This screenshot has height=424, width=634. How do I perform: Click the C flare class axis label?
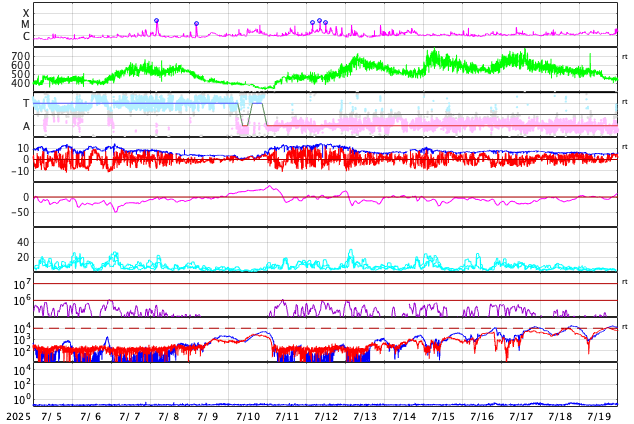tap(26, 36)
